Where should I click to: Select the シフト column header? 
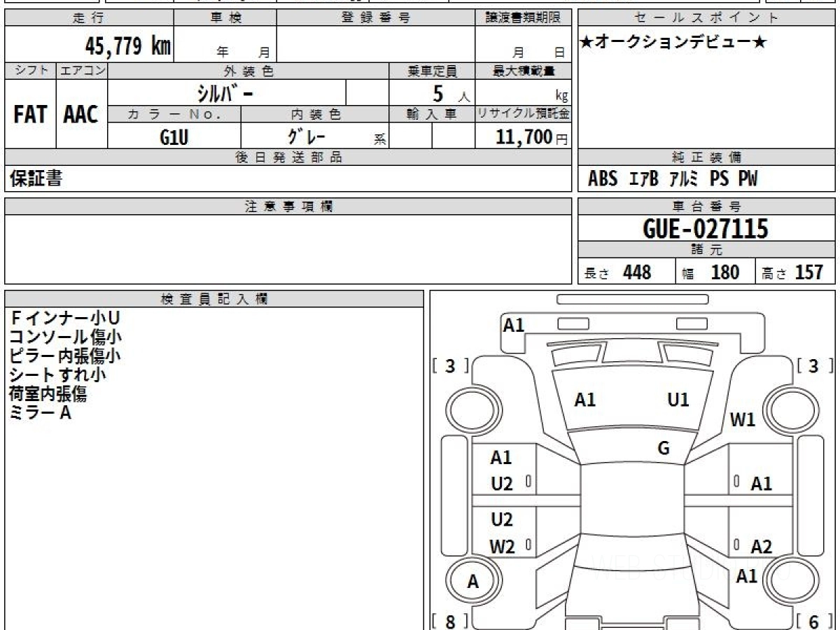31,71
